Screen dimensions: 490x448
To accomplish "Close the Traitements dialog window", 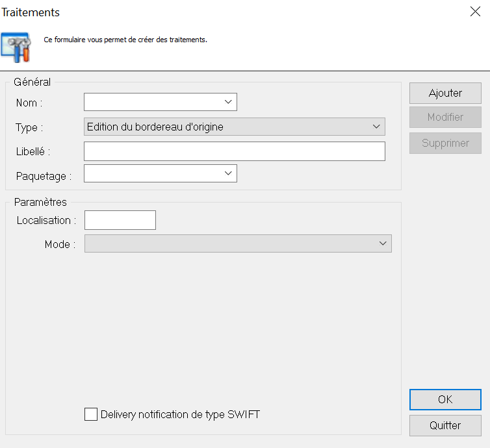I will pos(475,11).
